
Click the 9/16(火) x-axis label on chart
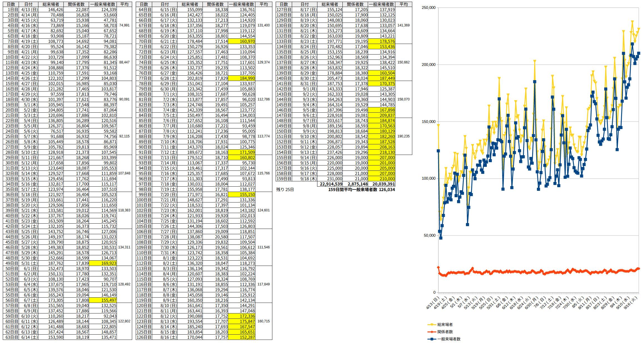click(630, 303)
